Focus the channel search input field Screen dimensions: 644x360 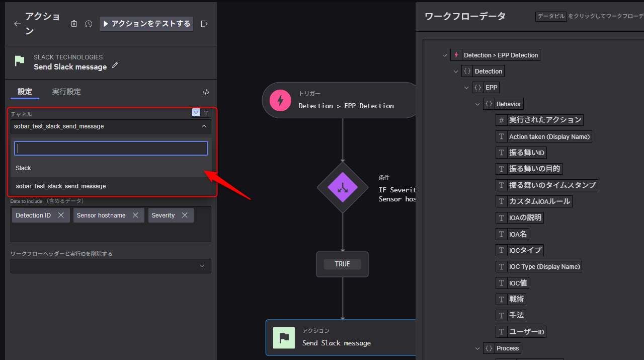click(111, 149)
